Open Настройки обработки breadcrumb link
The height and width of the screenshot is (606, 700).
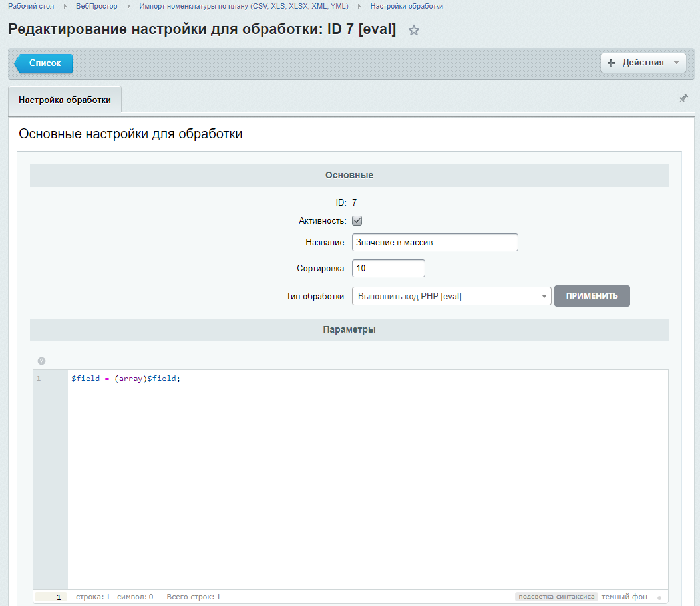[407, 6]
